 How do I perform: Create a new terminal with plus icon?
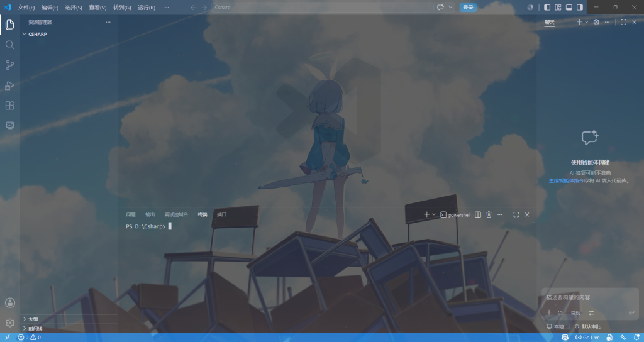coord(427,215)
